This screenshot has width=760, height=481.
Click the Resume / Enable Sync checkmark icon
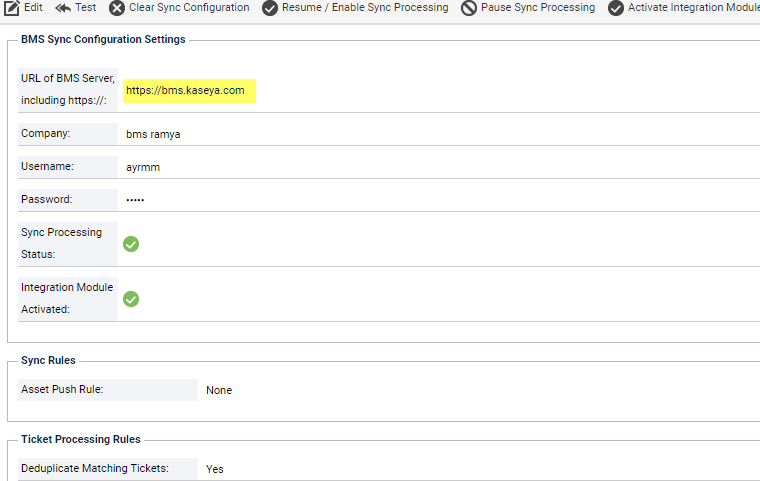270,8
